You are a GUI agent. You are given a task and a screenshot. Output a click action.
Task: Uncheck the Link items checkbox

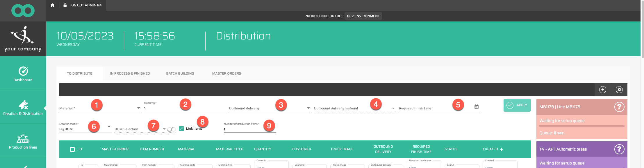(181, 129)
